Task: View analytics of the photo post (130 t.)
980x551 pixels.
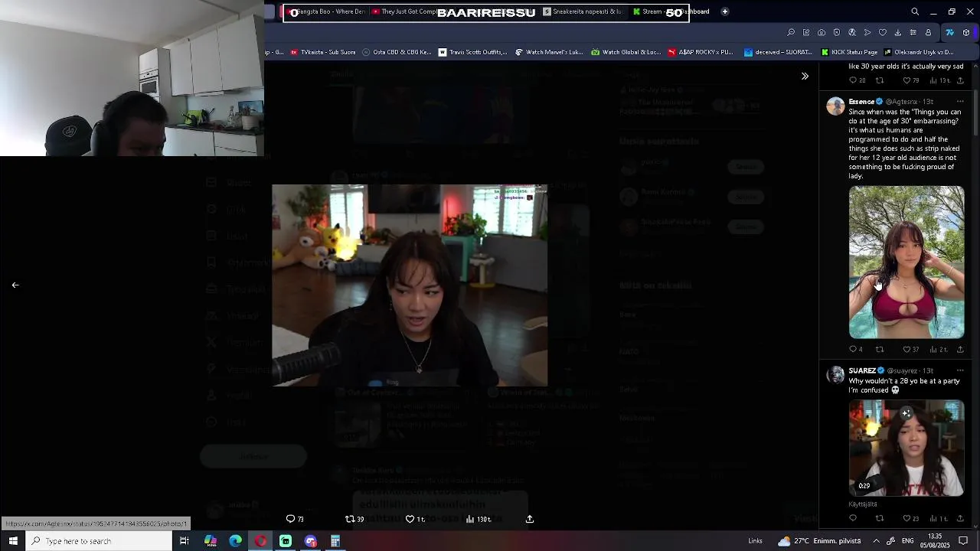Action: (x=479, y=519)
